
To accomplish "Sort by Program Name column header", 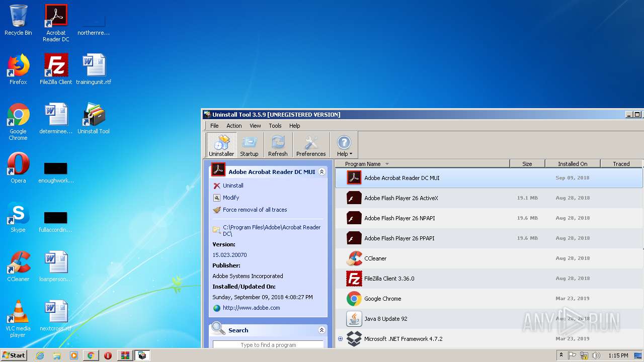I will [x=423, y=164].
